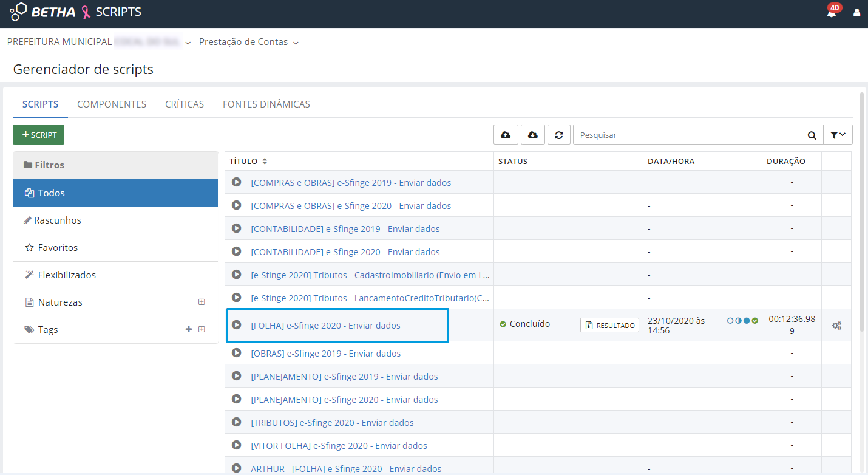Image resolution: width=868 pixels, height=475 pixels.
Task: Select the Favoritos filter
Action: [115, 247]
